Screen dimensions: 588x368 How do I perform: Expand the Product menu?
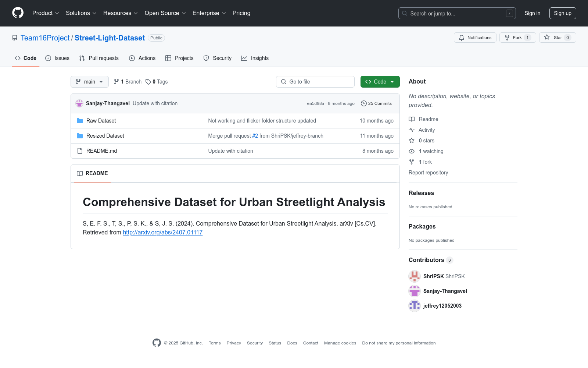tap(46, 13)
